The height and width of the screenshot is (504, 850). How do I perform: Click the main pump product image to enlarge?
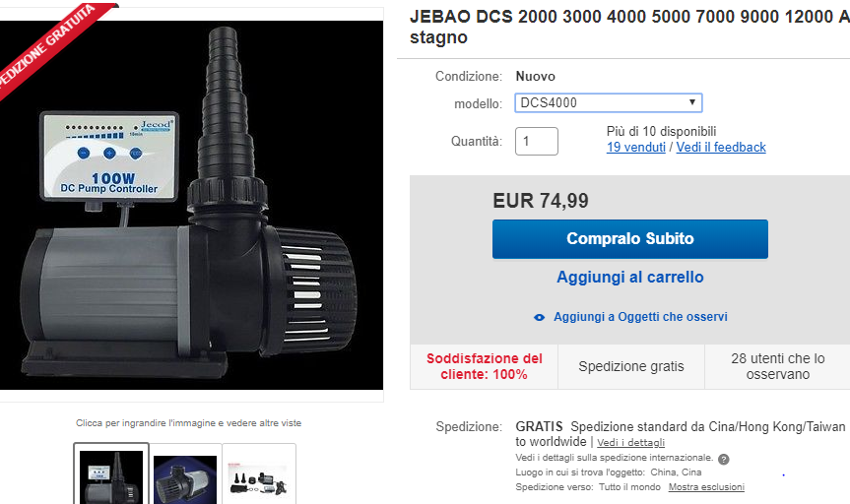191,205
